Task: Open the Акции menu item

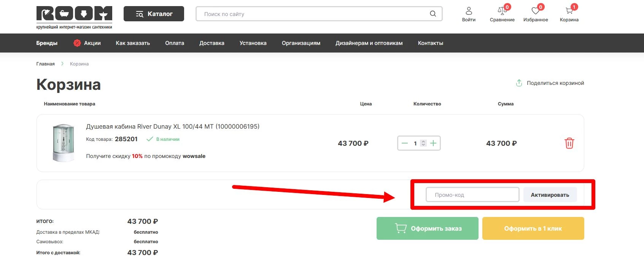Action: pos(87,43)
